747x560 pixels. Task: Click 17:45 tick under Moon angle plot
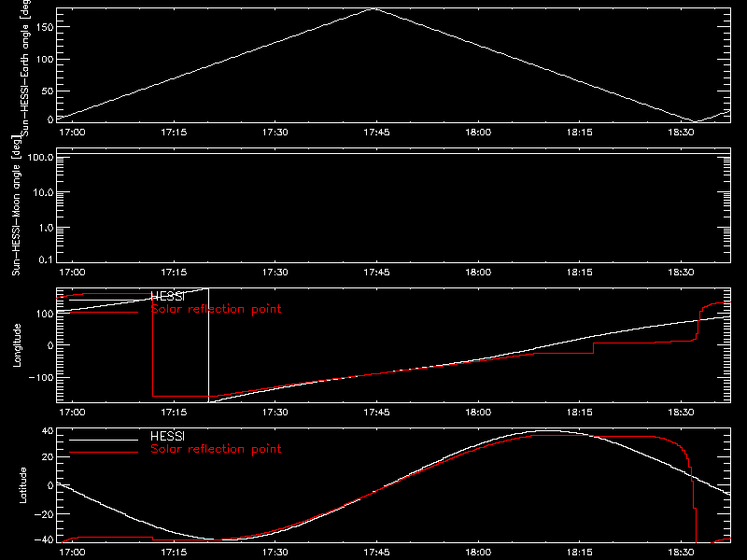pos(376,272)
